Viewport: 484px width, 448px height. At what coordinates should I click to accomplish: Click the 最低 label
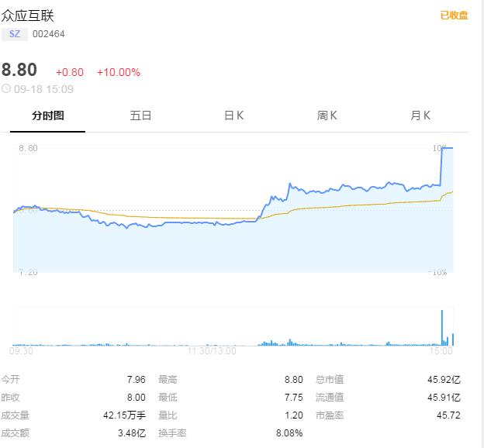coord(168,398)
